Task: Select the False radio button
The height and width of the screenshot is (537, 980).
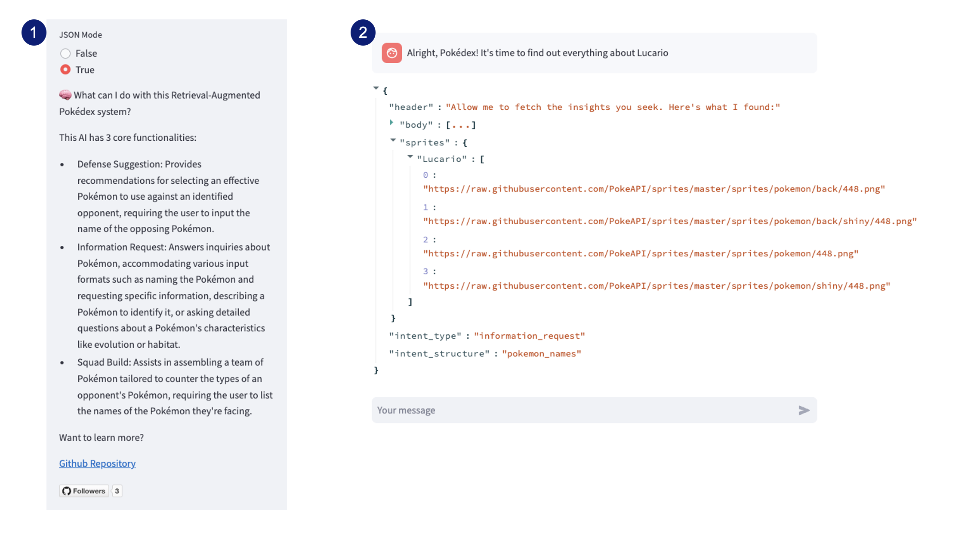Action: [x=65, y=53]
